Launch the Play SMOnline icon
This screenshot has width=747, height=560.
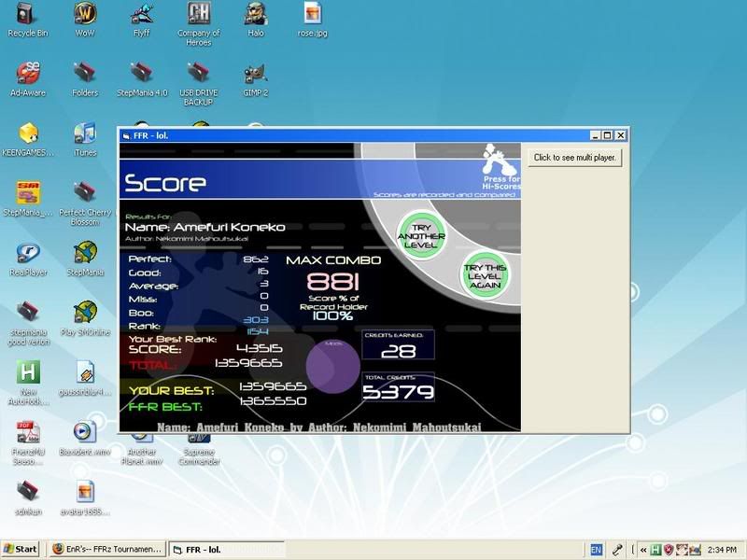85,313
